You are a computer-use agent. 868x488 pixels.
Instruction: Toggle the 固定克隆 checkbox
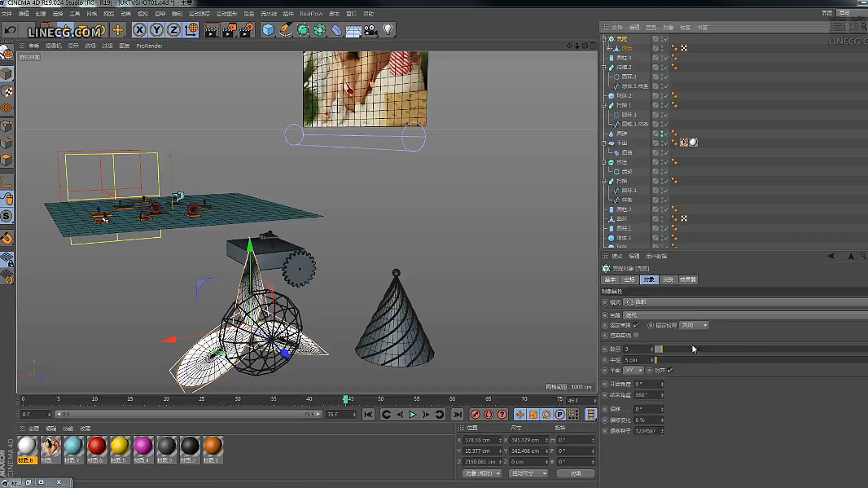pyautogui.click(x=636, y=325)
